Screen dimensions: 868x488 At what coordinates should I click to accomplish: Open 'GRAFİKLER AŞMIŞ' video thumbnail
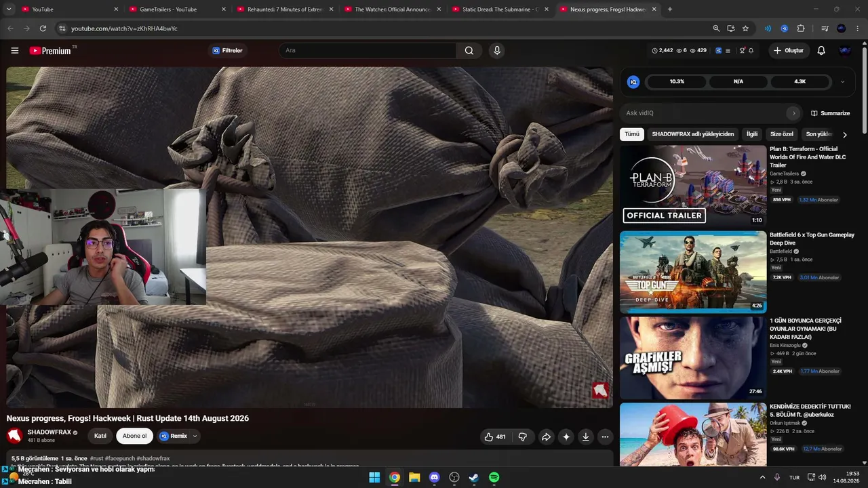pos(693,358)
